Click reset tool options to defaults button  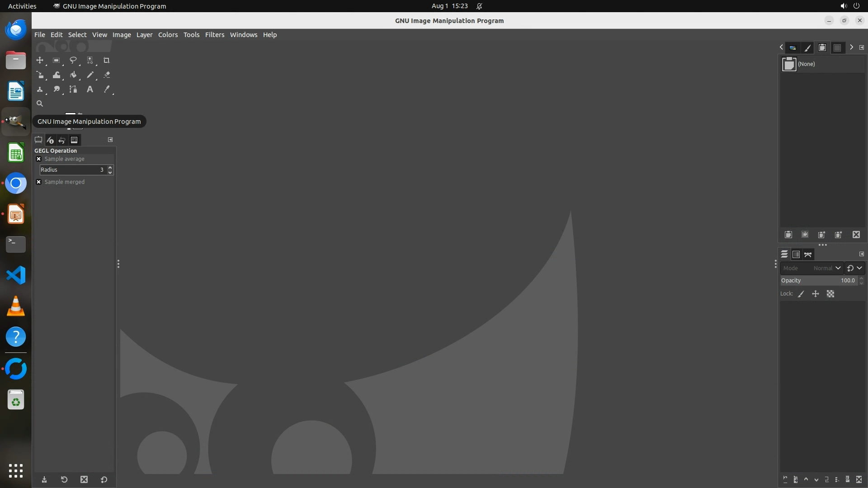[x=104, y=480]
